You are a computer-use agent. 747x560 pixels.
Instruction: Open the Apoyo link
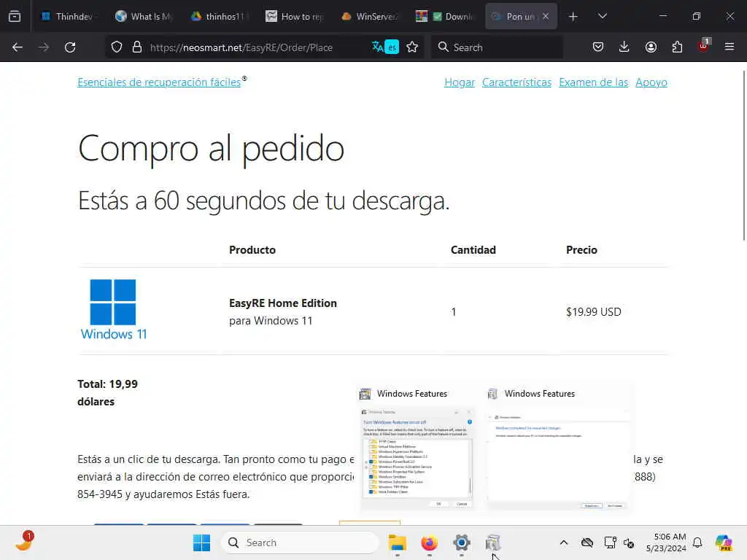651,82
